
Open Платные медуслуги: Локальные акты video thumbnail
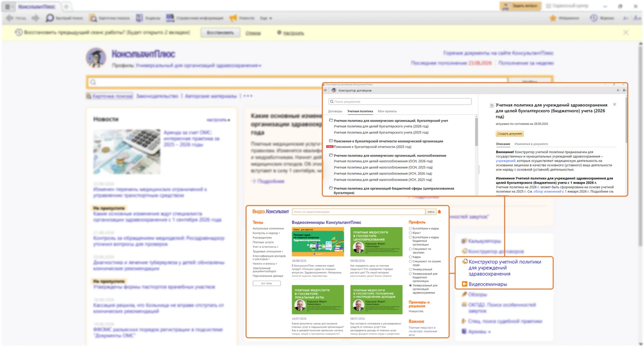point(318,300)
